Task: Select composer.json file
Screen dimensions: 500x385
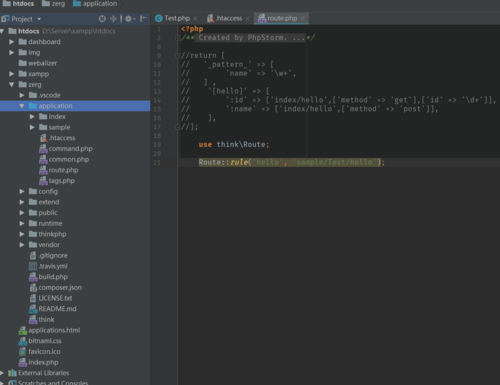Action: pyautogui.click(x=56, y=287)
